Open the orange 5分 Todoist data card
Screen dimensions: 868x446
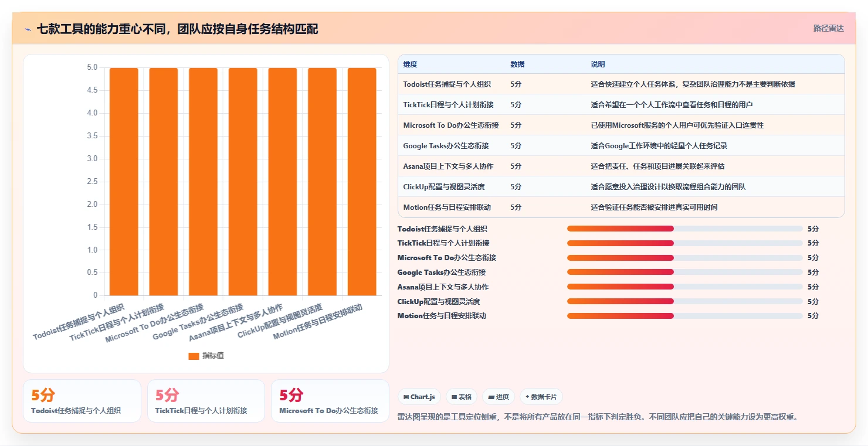pos(82,401)
